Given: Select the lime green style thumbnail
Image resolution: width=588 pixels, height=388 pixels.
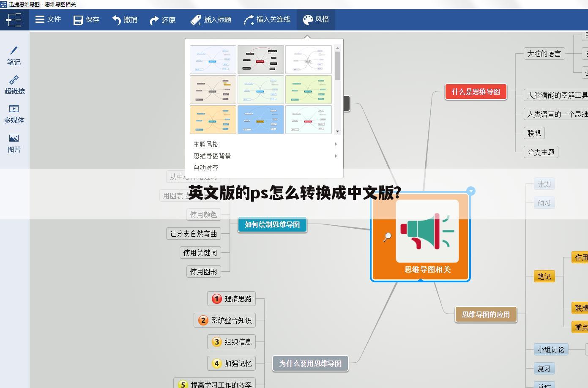Looking at the screenshot, I should (309, 90).
